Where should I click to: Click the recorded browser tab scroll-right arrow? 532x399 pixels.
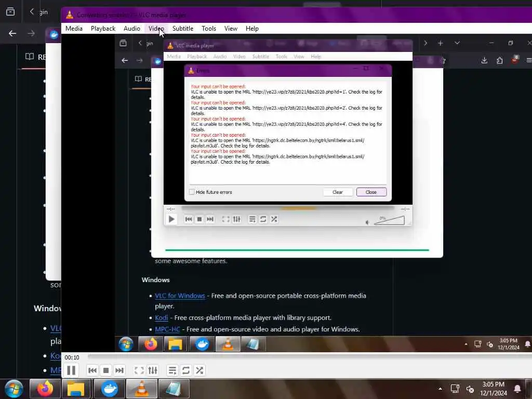click(x=425, y=43)
